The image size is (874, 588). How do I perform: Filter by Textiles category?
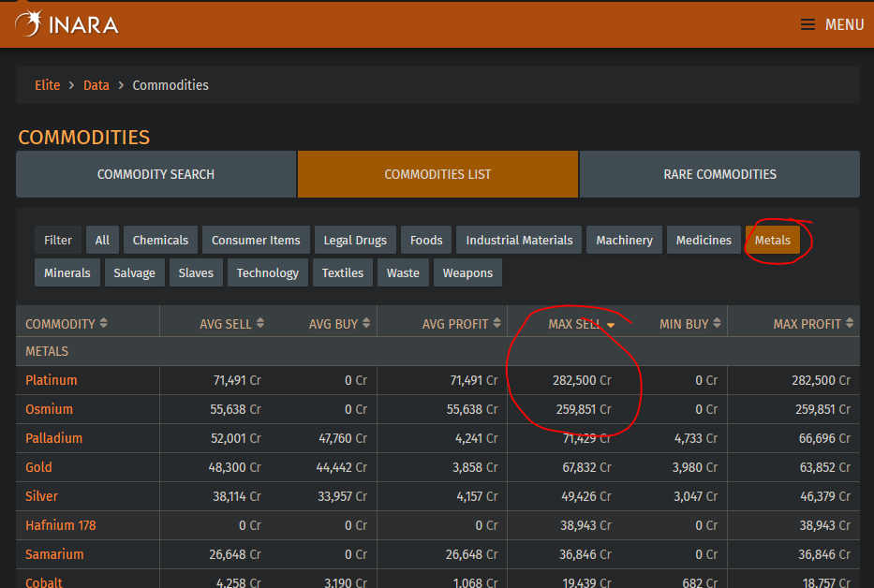coord(343,273)
